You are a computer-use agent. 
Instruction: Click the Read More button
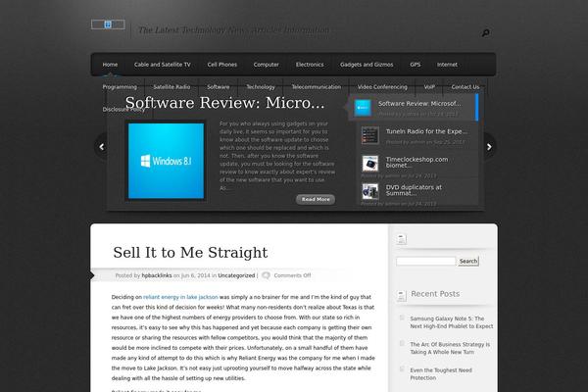coord(316,199)
